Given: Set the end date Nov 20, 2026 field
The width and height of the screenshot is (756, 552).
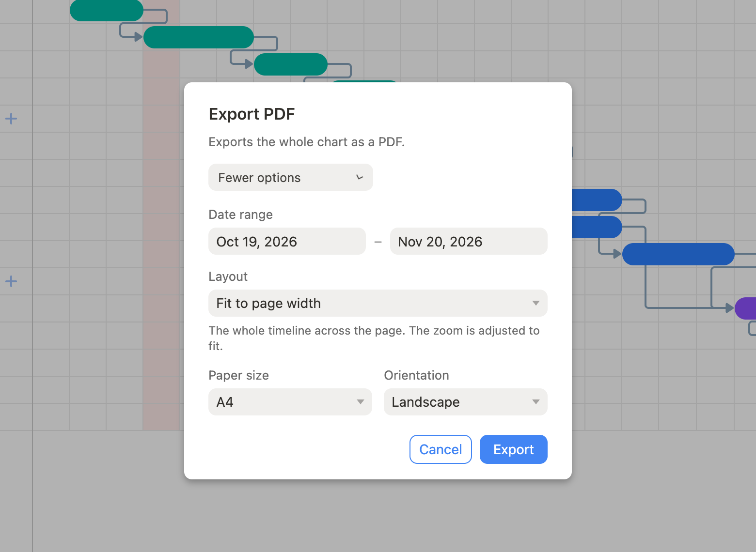Looking at the screenshot, I should [469, 241].
